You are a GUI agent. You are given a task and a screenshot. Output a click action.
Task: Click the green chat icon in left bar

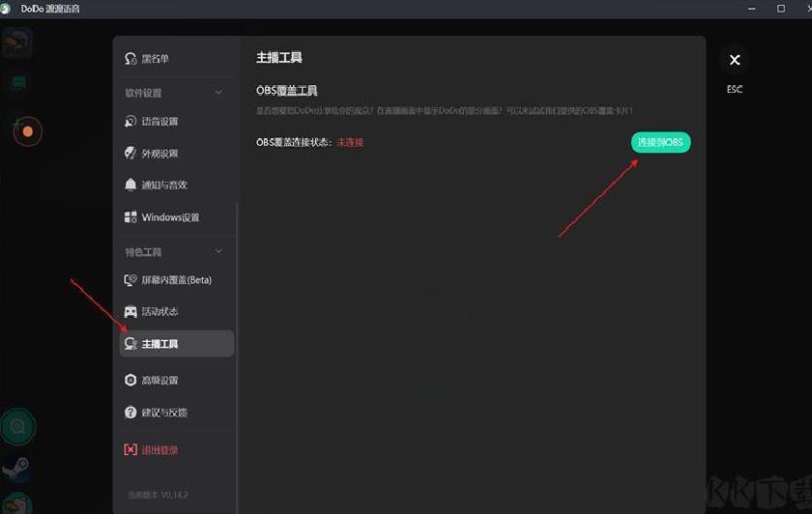[x=18, y=82]
